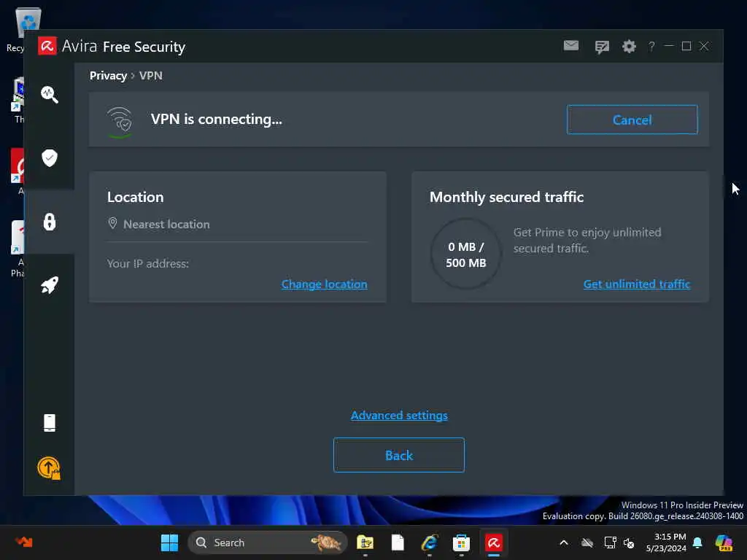Minimize the Avira window
The width and height of the screenshot is (747, 560).
[x=668, y=46]
